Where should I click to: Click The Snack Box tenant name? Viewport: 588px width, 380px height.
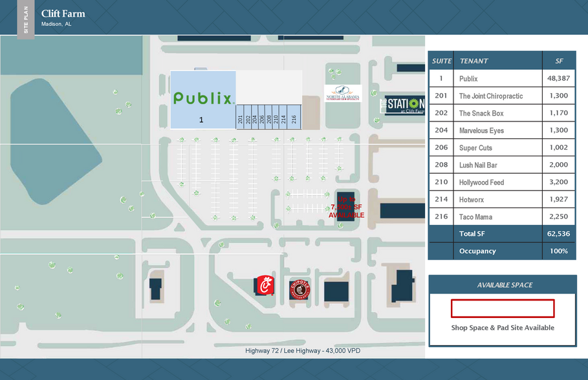click(x=481, y=113)
